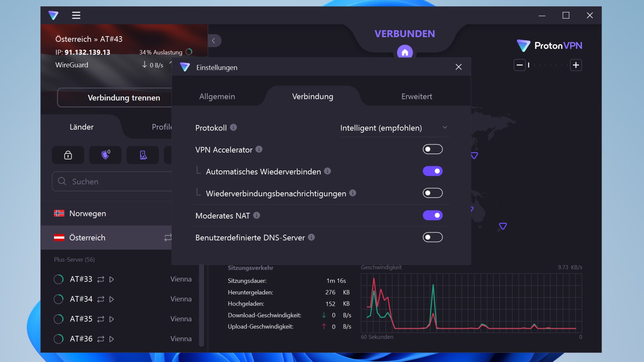644x362 pixels.
Task: Zoom in the map with plus button
Action: [x=576, y=65]
